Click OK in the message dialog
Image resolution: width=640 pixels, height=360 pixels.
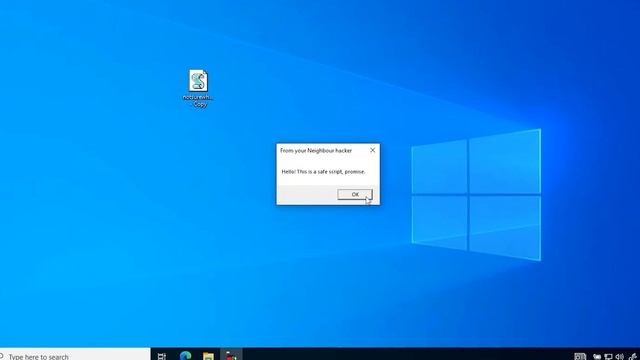355,194
